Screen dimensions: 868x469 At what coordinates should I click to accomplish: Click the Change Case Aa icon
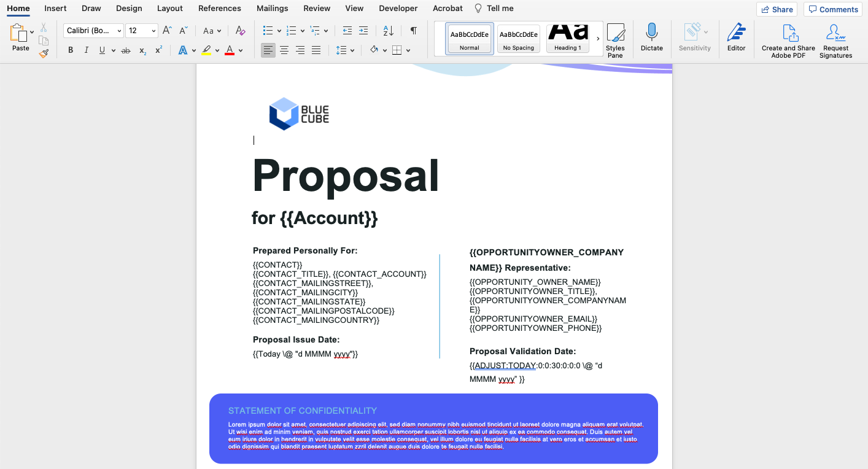point(208,31)
